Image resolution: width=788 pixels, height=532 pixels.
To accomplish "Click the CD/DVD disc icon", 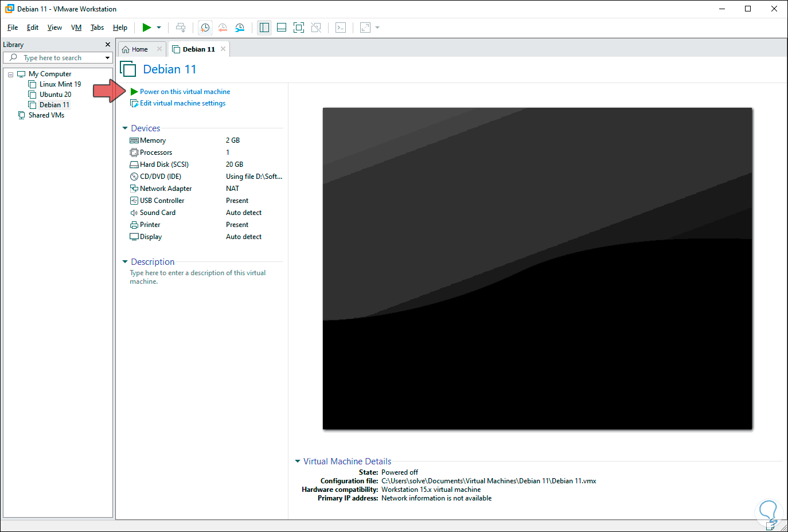I will (134, 177).
